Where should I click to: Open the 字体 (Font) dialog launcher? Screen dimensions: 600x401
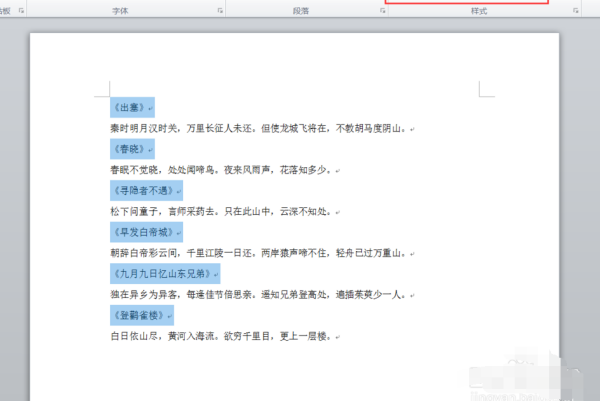pyautogui.click(x=219, y=10)
